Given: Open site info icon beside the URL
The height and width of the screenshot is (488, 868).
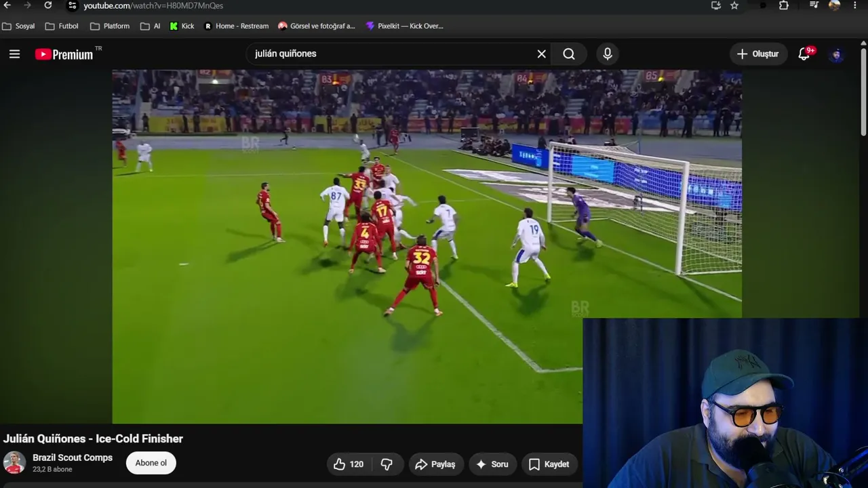Looking at the screenshot, I should pyautogui.click(x=73, y=5).
